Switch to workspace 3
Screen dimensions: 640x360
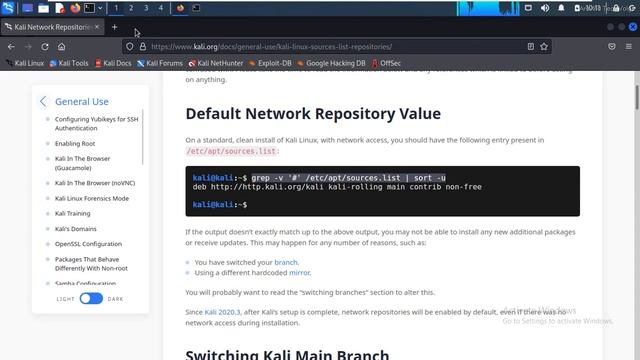click(x=146, y=8)
